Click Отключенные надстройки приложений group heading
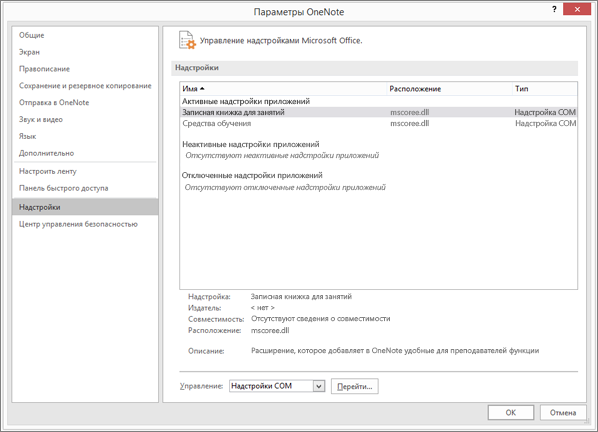The image size is (598, 432). 252,175
